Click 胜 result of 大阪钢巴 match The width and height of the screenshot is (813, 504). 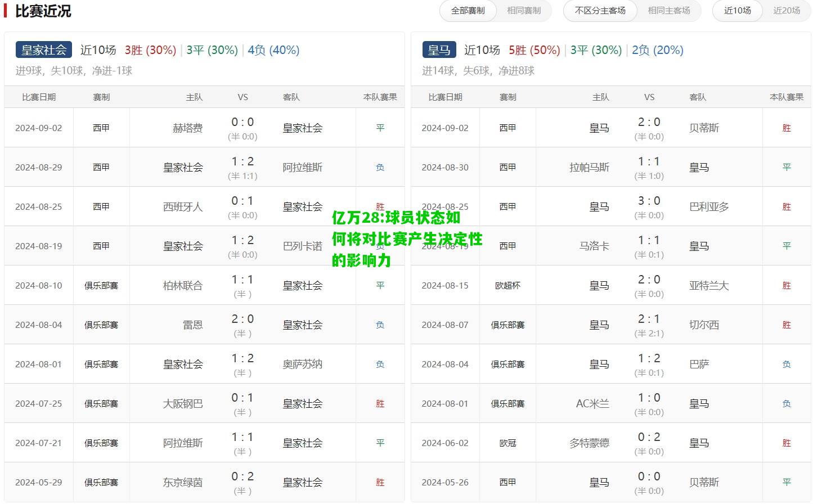click(380, 404)
